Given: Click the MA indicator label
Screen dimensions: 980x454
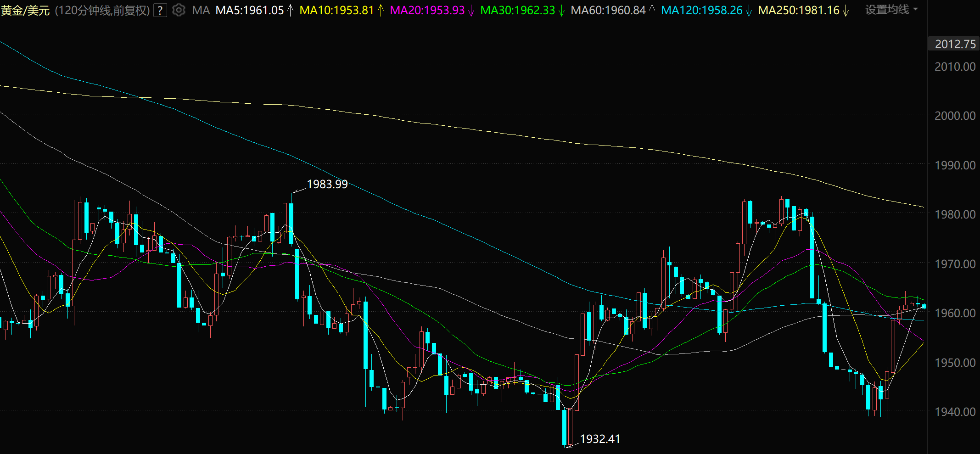Looking at the screenshot, I should click(201, 10).
